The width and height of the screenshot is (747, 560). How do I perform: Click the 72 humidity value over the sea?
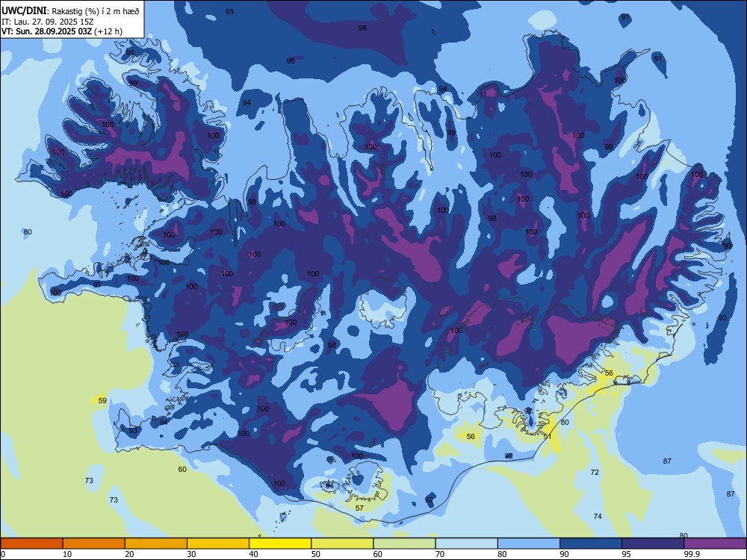click(x=595, y=473)
